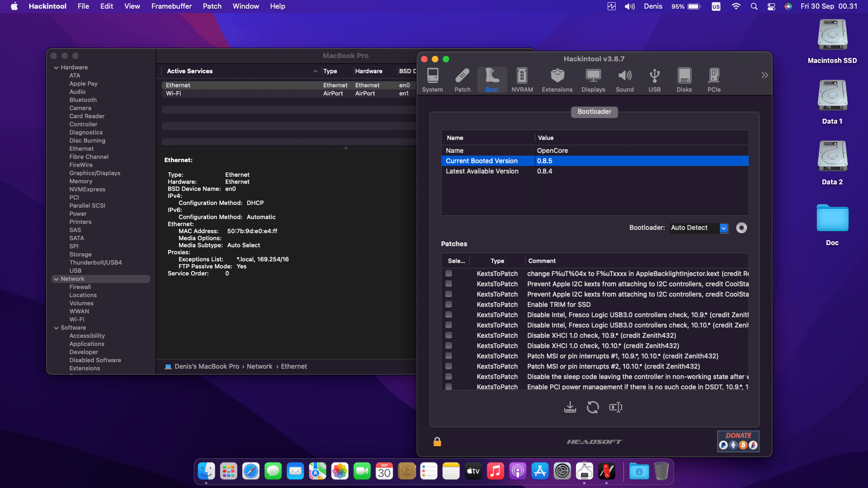Open the USB section

655,80
